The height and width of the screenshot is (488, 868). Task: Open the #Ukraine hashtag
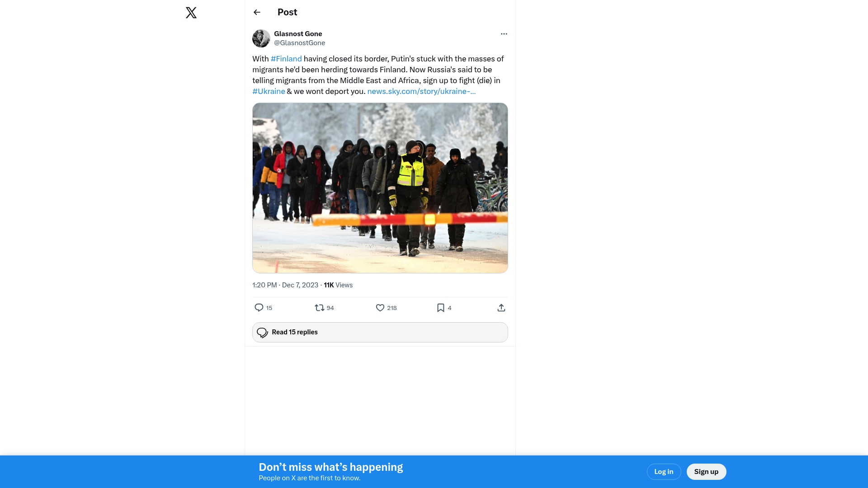pos(269,91)
